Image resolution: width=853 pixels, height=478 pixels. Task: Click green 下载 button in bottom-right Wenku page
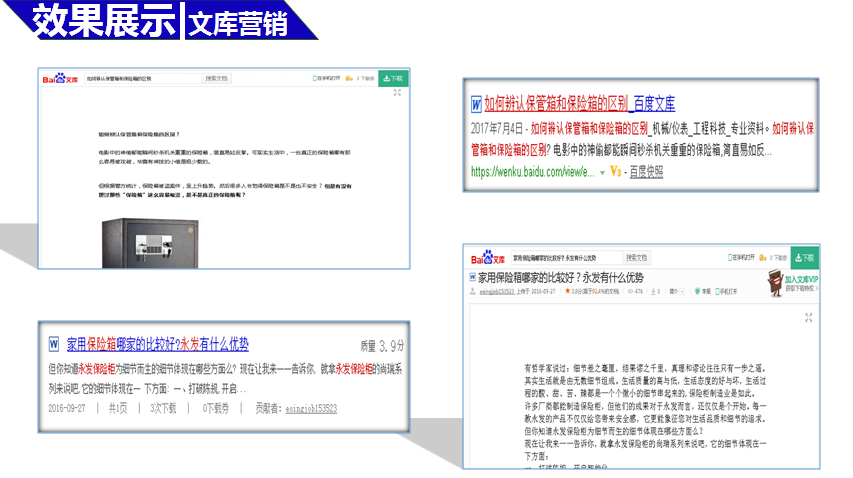coord(805,258)
